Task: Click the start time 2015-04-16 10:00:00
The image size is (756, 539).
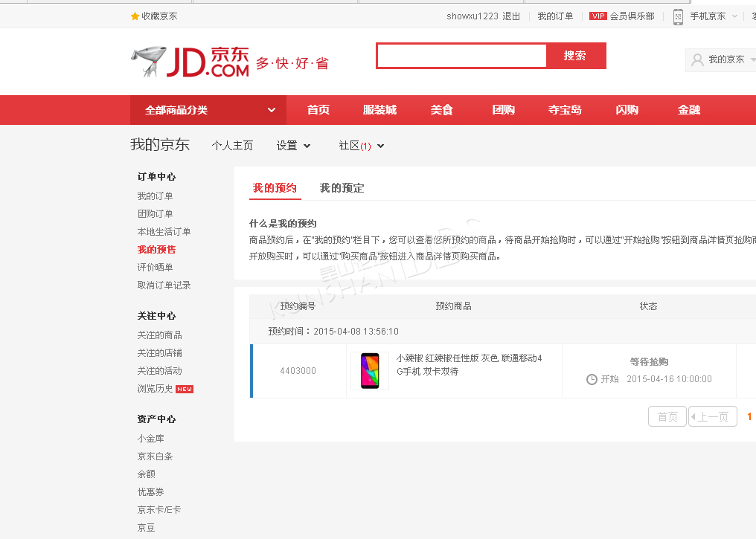Action: click(x=669, y=379)
